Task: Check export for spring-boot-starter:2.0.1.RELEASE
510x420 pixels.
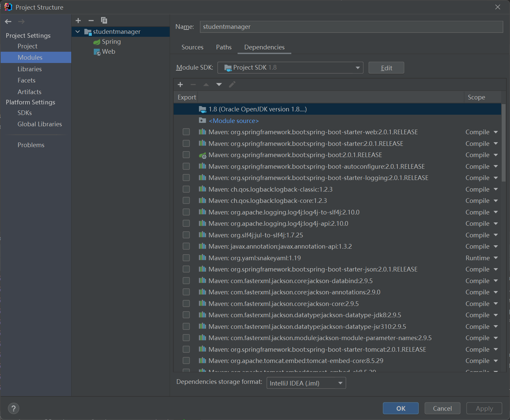Action: 186,144
